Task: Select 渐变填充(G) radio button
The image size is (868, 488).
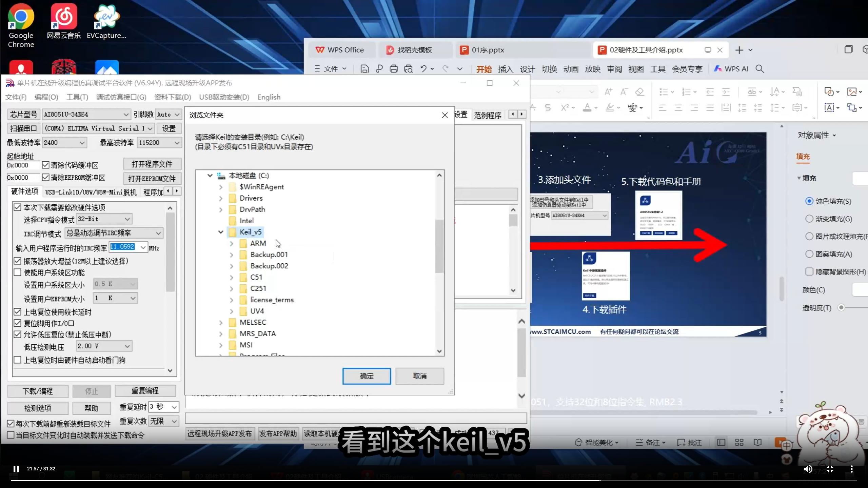Action: click(809, 219)
